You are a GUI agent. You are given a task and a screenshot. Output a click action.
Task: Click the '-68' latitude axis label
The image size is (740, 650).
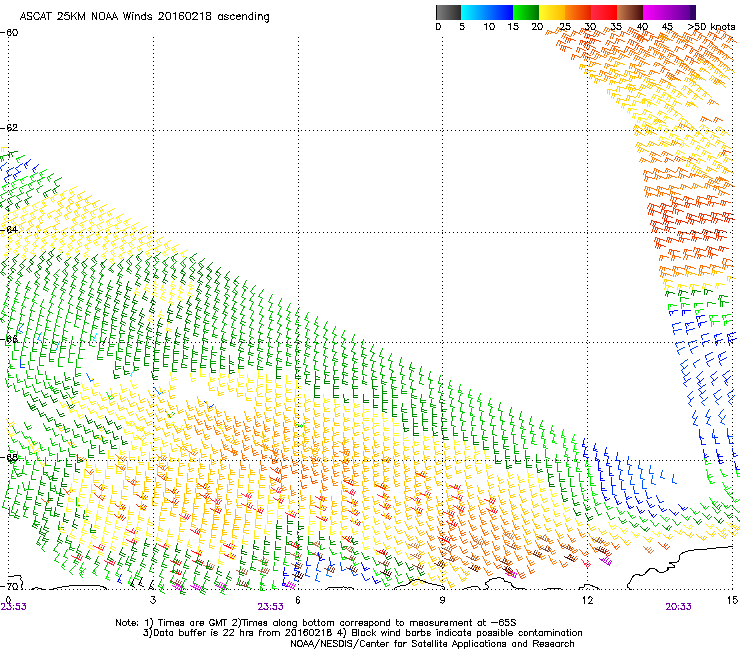(x=9, y=457)
